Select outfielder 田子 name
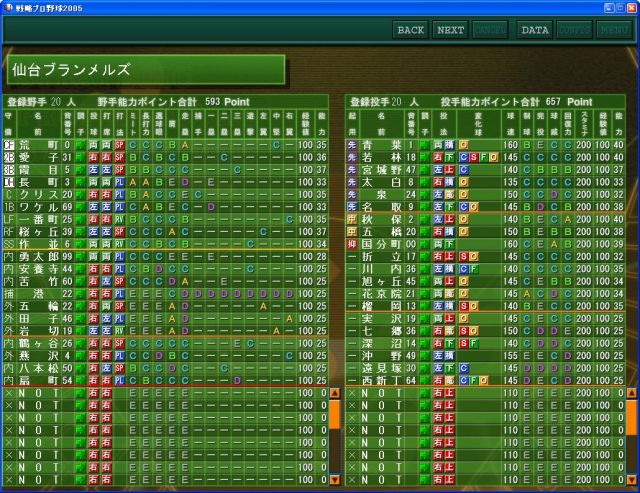Viewport: 640px width, 493px height. click(38, 319)
